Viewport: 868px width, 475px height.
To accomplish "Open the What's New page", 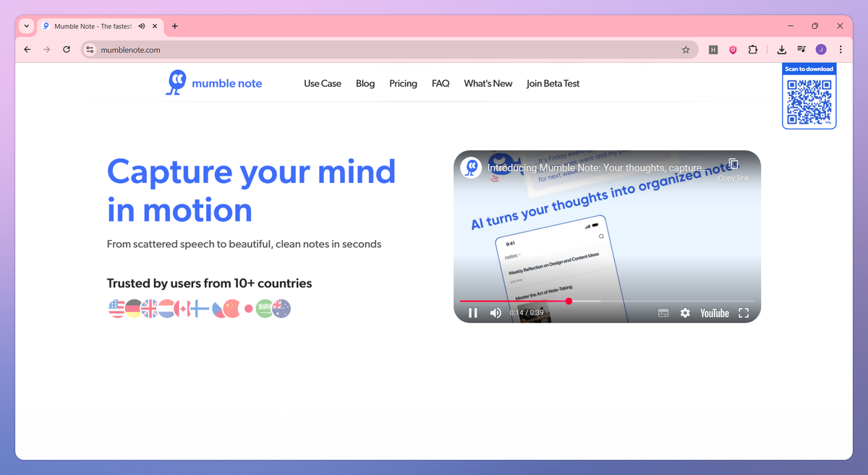I will pyautogui.click(x=488, y=83).
